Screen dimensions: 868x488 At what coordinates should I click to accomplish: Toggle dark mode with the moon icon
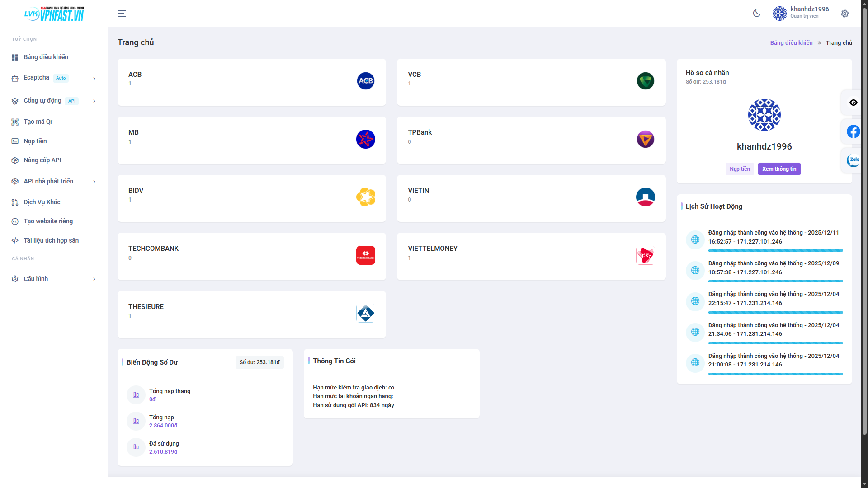(757, 14)
